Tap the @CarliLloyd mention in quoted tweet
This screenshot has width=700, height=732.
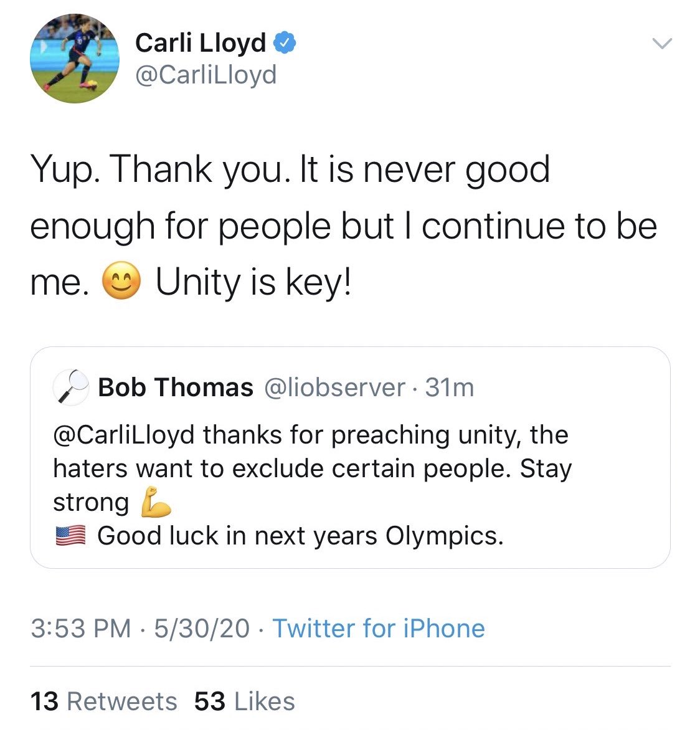[124, 435]
